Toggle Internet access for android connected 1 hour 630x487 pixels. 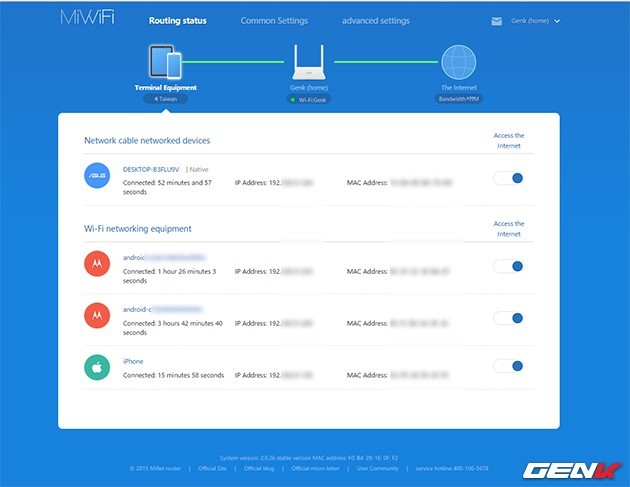pyautogui.click(x=508, y=266)
